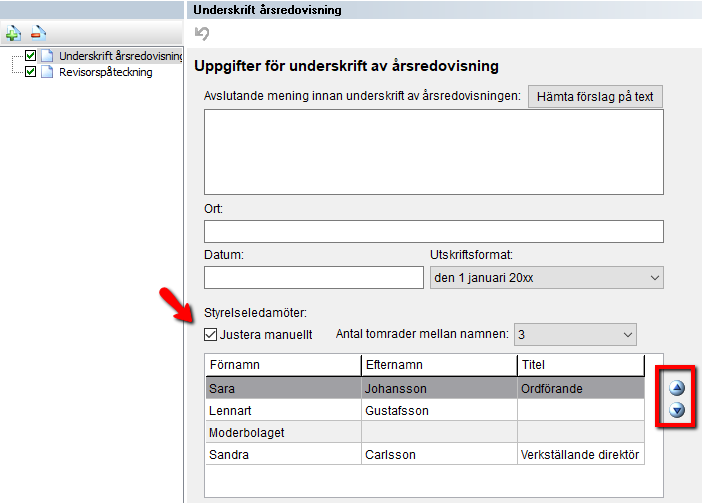This screenshot has height=503, width=702.
Task: Click into the Datum text field
Action: (x=313, y=277)
